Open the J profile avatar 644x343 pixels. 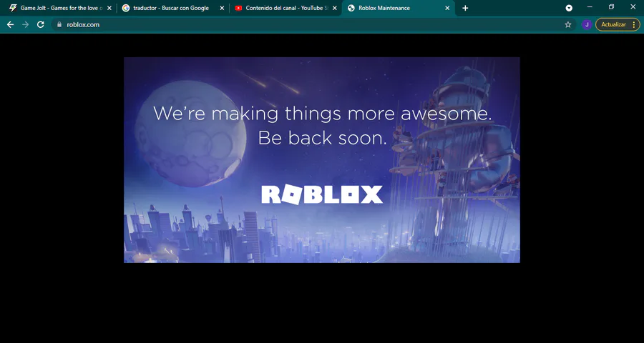point(587,24)
